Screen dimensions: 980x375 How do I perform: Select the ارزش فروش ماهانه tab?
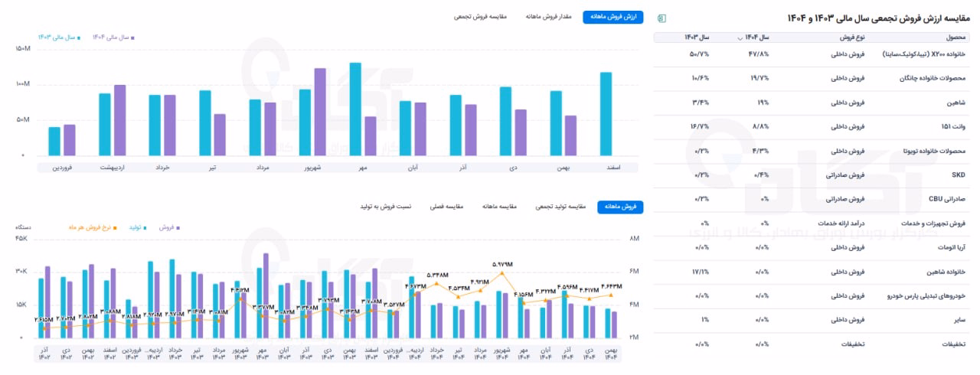click(613, 17)
